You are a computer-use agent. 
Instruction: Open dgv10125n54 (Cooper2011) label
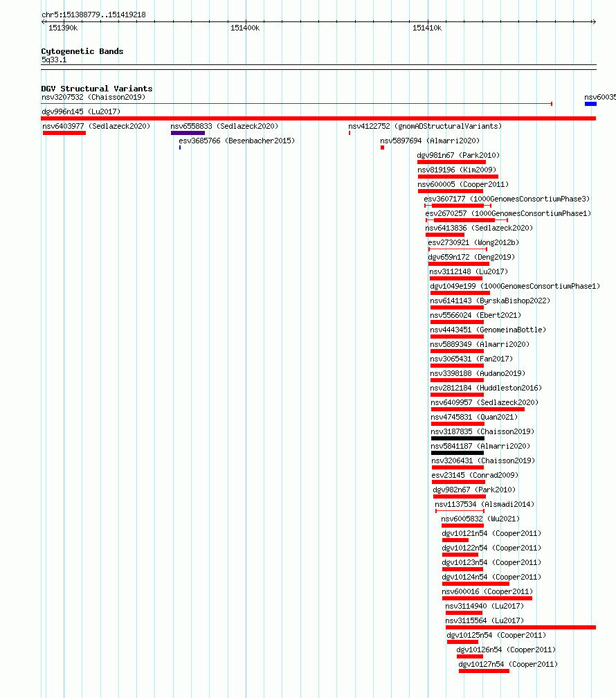pos(496,635)
